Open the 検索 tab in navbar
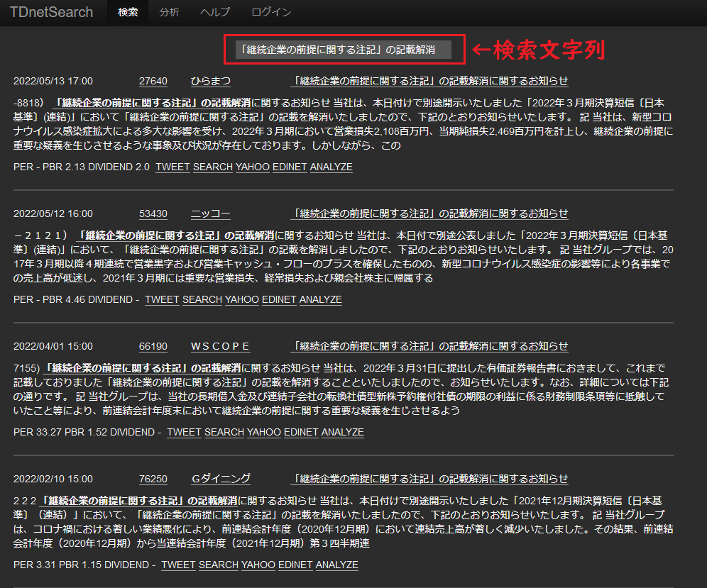The width and height of the screenshot is (707, 588). click(128, 12)
